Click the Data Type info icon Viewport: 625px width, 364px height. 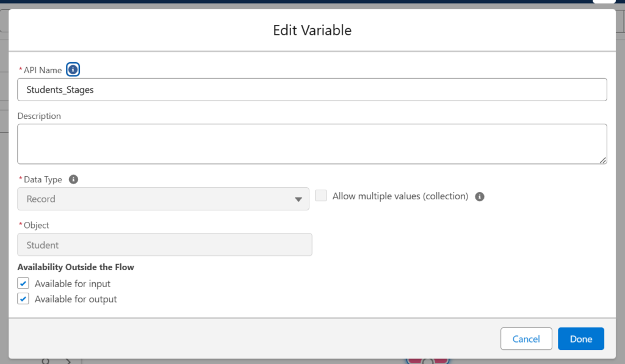click(x=73, y=179)
